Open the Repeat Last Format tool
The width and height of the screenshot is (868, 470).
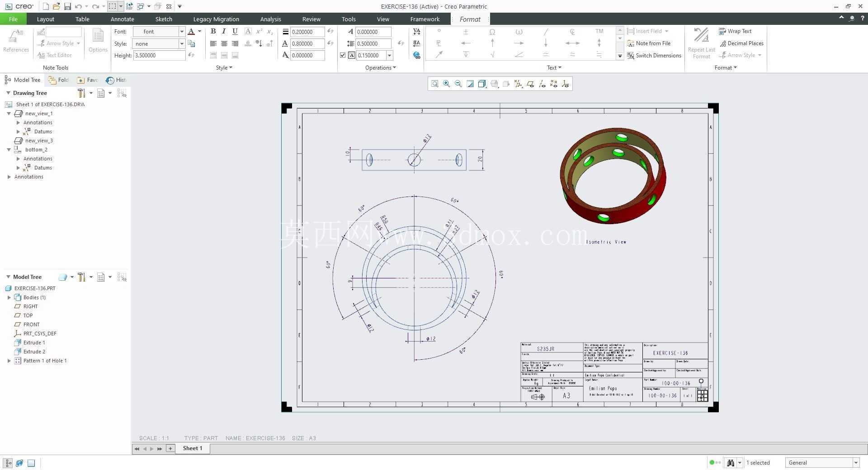click(701, 43)
